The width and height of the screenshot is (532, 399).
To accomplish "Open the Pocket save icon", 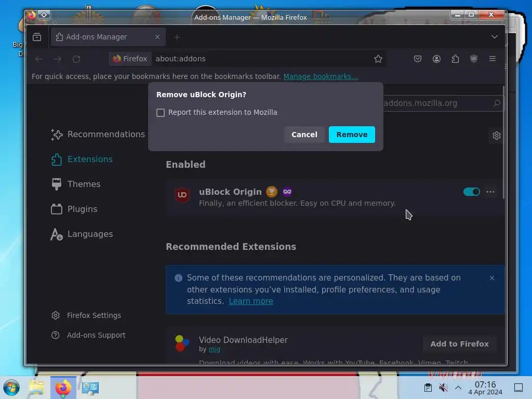I will [418, 59].
